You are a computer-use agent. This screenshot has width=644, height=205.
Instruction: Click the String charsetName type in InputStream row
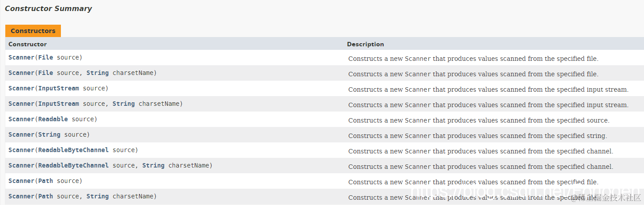tap(124, 104)
